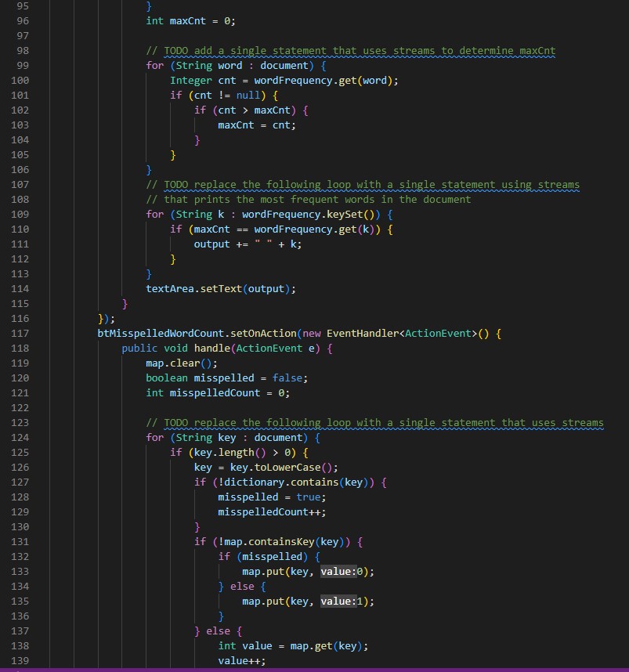Select the boolean keyword on line 120
The width and height of the screenshot is (629, 672).
[x=164, y=378]
